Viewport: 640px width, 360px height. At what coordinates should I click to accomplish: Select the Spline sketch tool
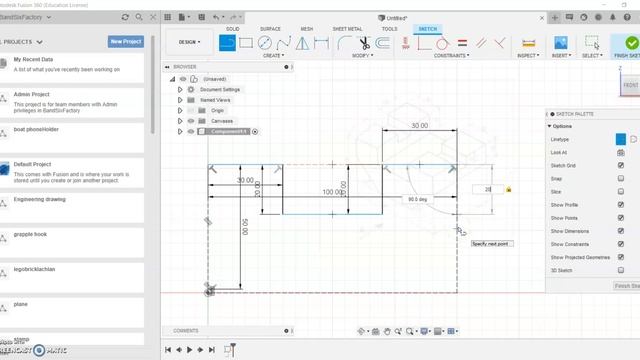[284, 43]
